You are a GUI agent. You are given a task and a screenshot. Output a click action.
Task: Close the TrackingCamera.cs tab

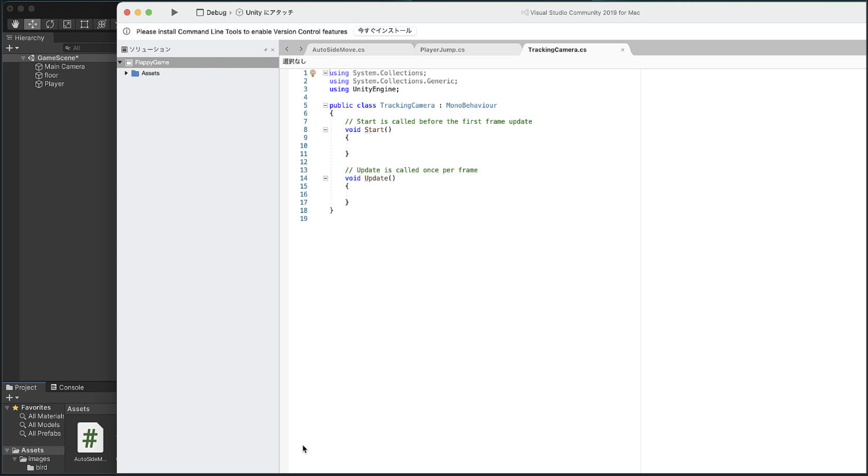pyautogui.click(x=623, y=50)
